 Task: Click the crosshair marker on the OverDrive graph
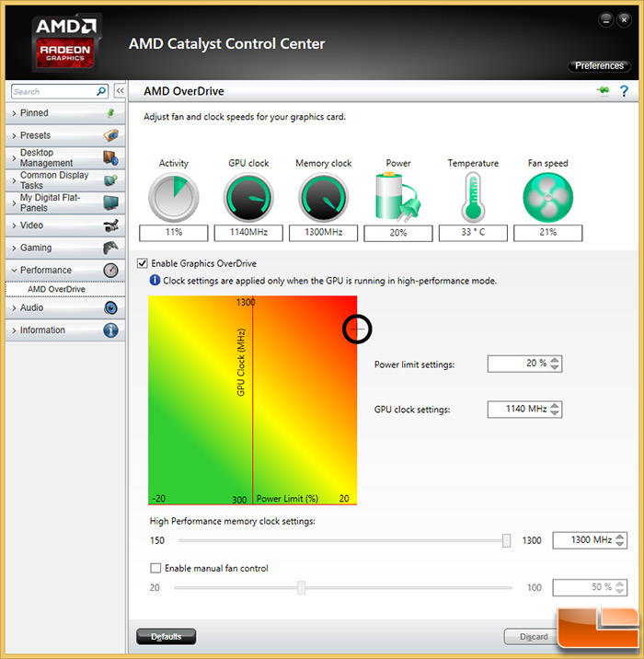[x=357, y=329]
